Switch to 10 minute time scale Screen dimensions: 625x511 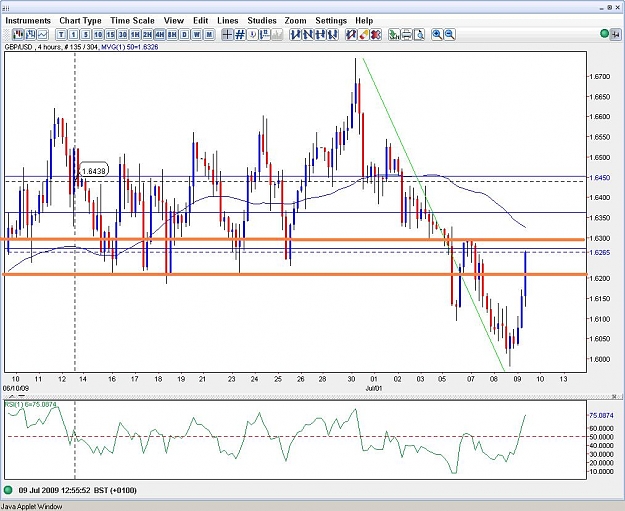pos(98,35)
